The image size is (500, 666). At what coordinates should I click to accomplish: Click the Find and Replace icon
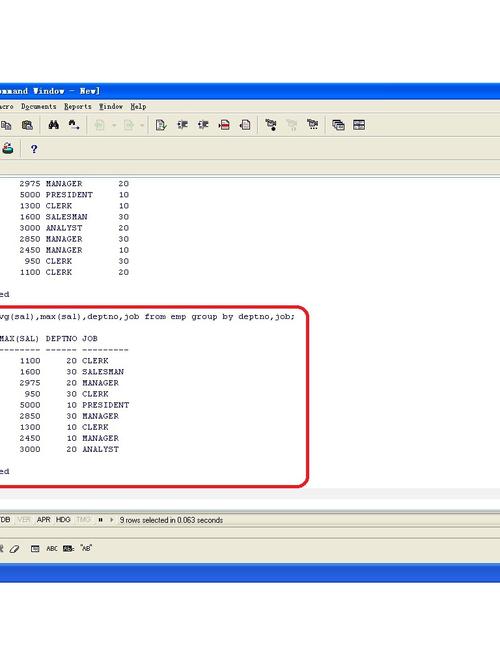point(74,125)
